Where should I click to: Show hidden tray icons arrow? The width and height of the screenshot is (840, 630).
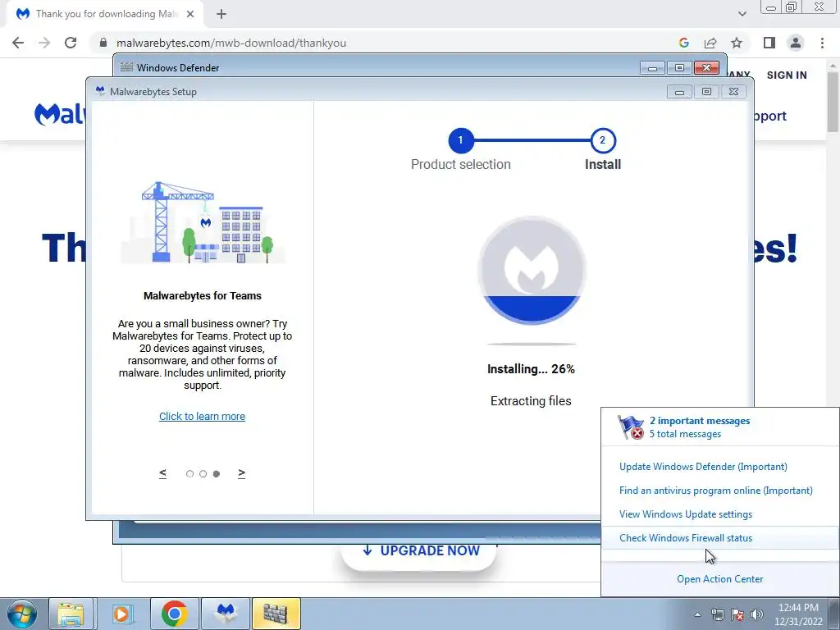697,614
